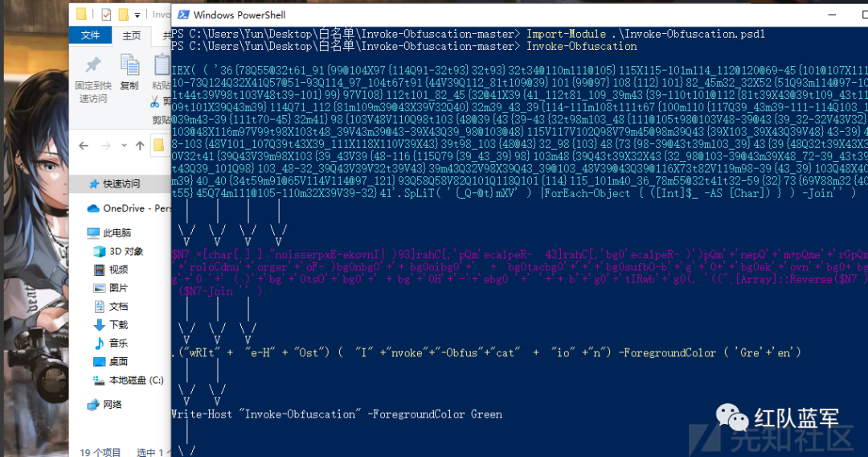Open the Customize Quick Access Toolbar dropdown
The width and height of the screenshot is (868, 457).
(x=137, y=15)
